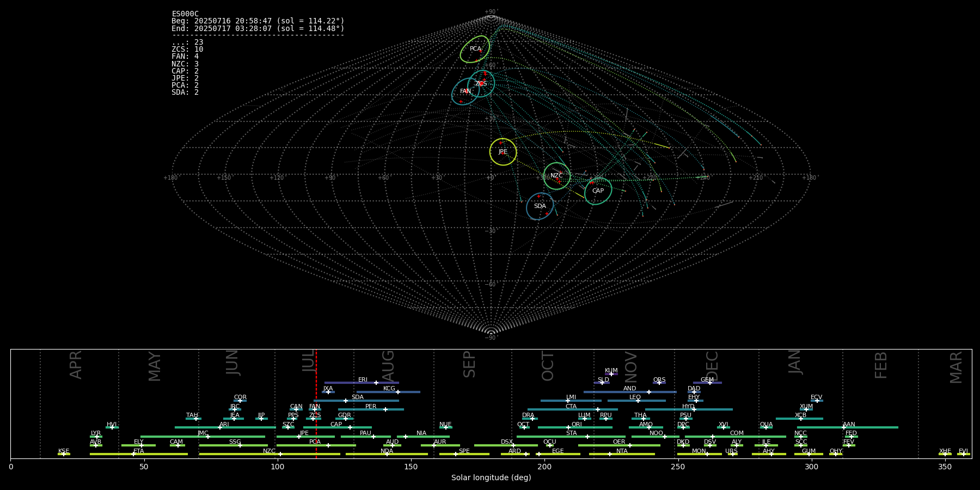
Task: Click the 250 tick on solar longitude axis
Action: (678, 467)
